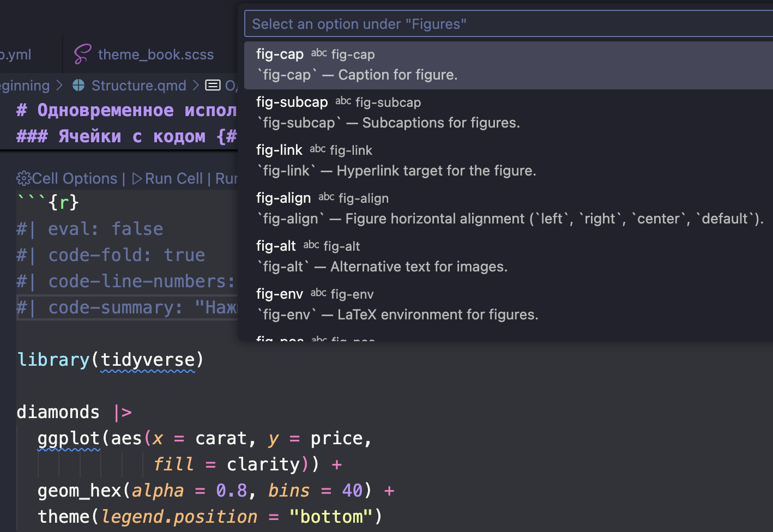Click the "ginning" breadcrumb folder segment
The image size is (773, 532).
(25, 86)
